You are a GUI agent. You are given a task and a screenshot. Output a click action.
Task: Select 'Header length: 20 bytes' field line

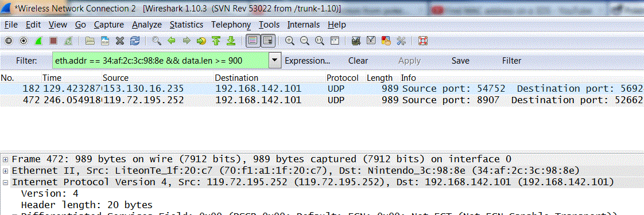click(x=87, y=205)
